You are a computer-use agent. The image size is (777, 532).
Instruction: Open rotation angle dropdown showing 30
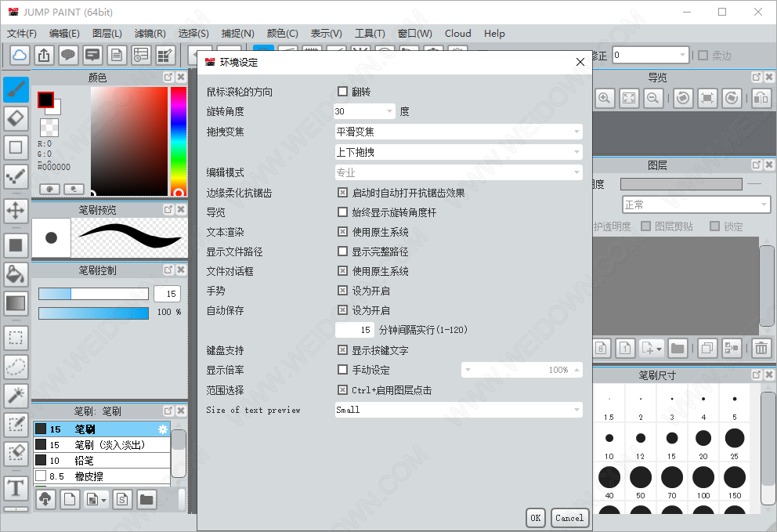[x=365, y=111]
